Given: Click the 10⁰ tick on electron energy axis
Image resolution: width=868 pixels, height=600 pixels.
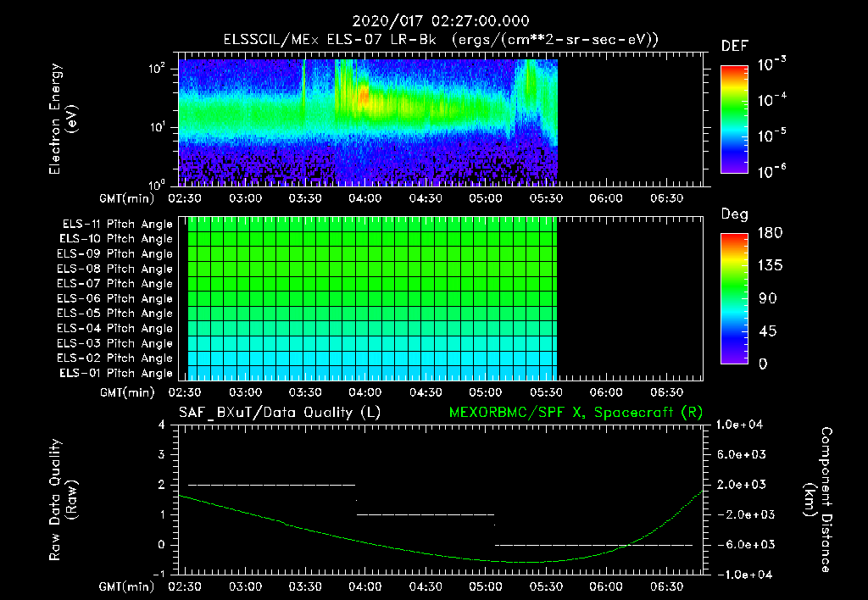Looking at the screenshot, I should [x=157, y=185].
